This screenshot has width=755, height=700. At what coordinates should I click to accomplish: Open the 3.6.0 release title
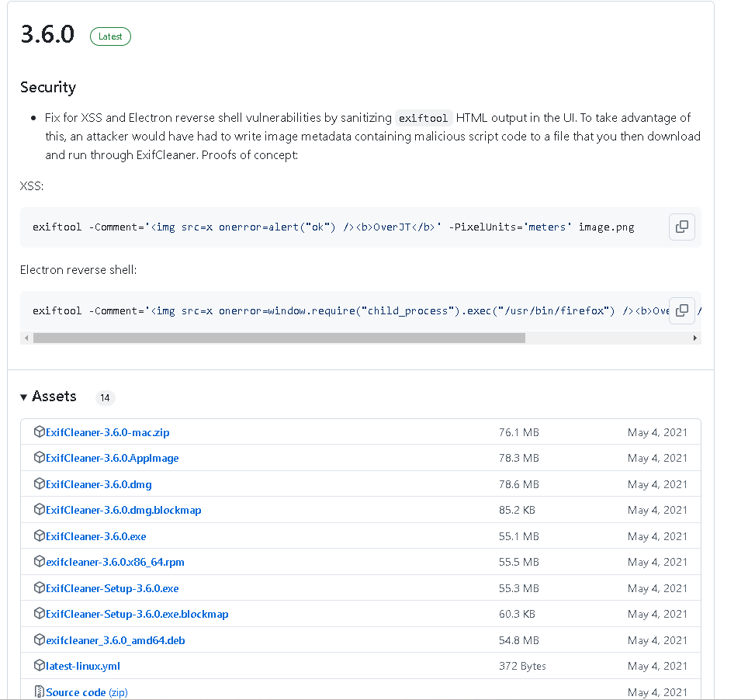point(47,35)
